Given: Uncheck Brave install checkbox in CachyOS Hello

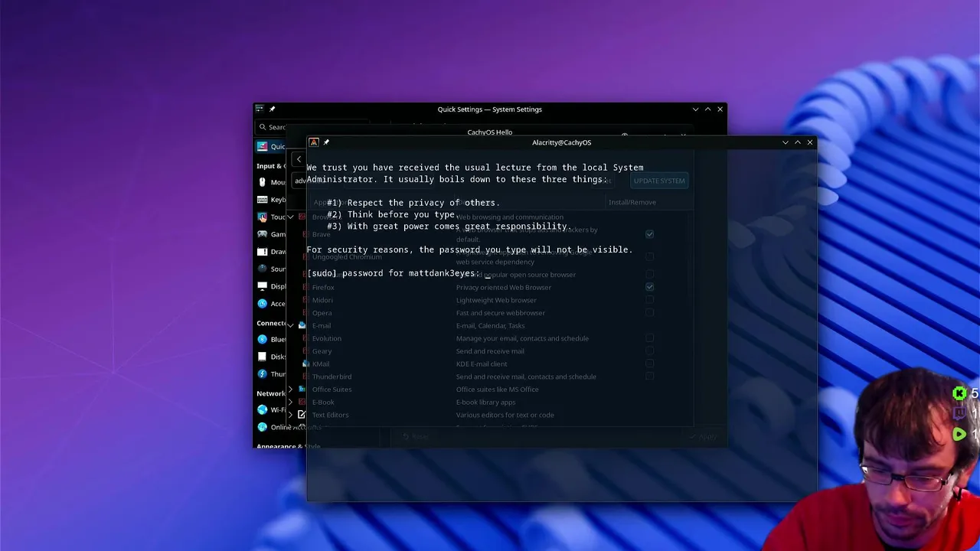Looking at the screenshot, I should click(x=649, y=234).
